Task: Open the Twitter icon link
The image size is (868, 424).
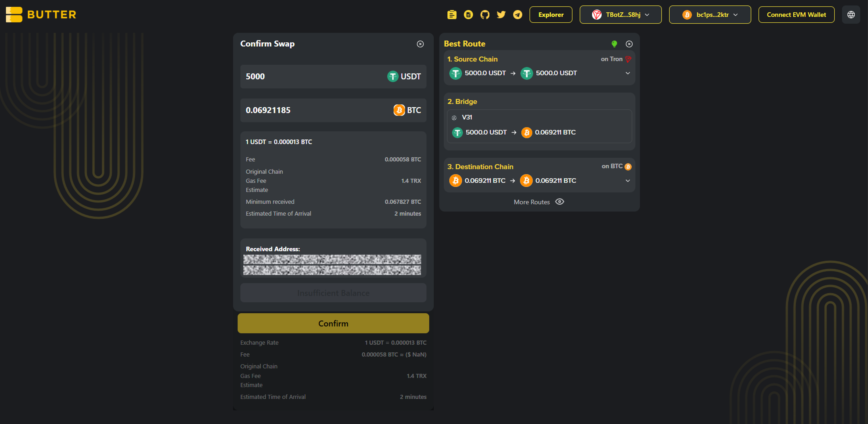Action: 501,14
